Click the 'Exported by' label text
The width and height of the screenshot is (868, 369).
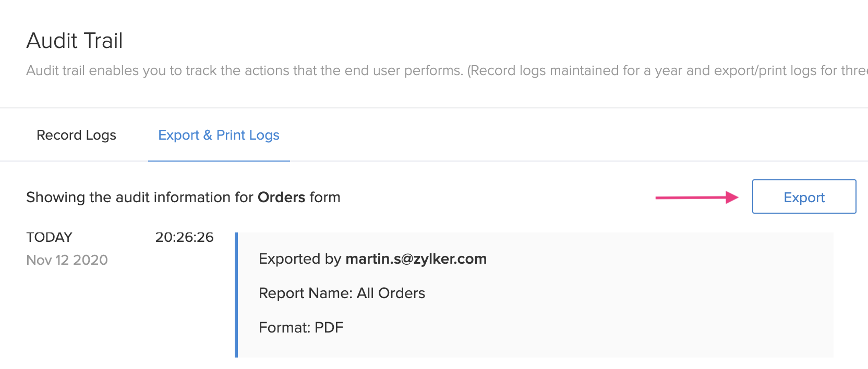click(x=300, y=259)
